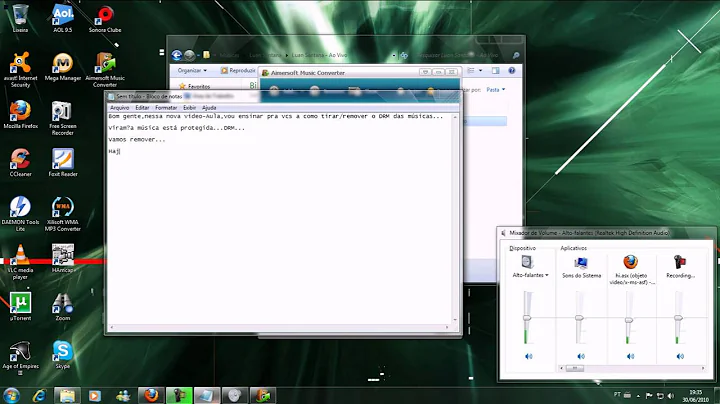Switch to the screen recorder taskbar button
Screen dimensions: 720x404
[x=179, y=395]
